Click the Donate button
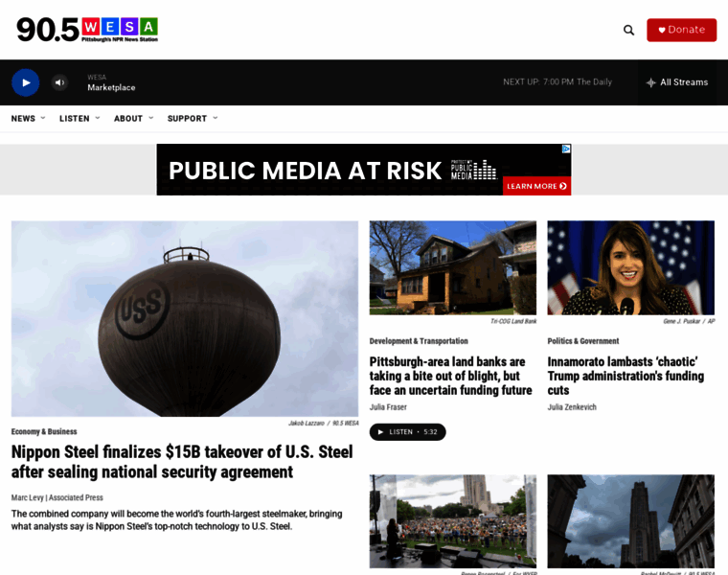Screen dimensions: 728x575 (x=681, y=31)
